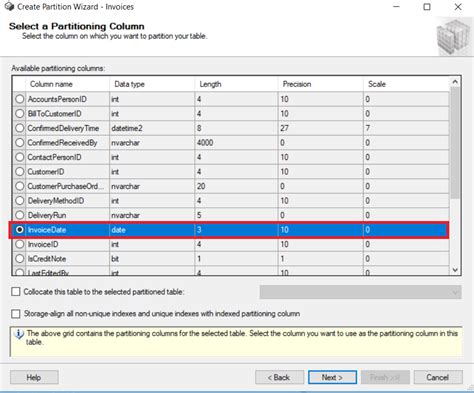Image resolution: width=474 pixels, height=393 pixels.
Task: Go back with the Back button
Action: click(x=279, y=377)
